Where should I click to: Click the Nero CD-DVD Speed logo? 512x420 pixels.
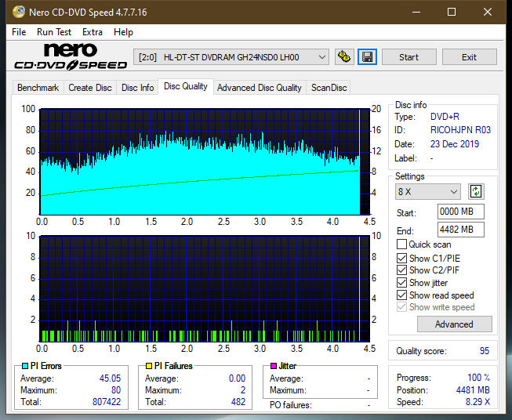tap(71, 56)
